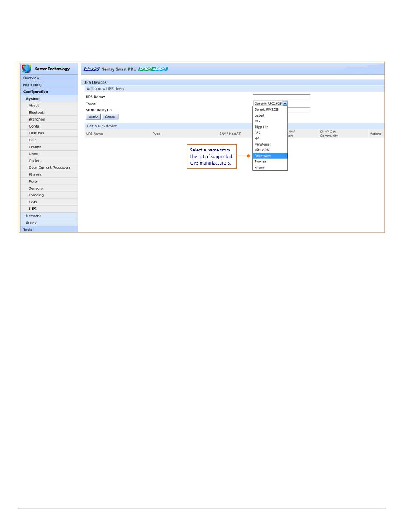Click the Cancel button
The image size is (403, 532).
[110, 117]
